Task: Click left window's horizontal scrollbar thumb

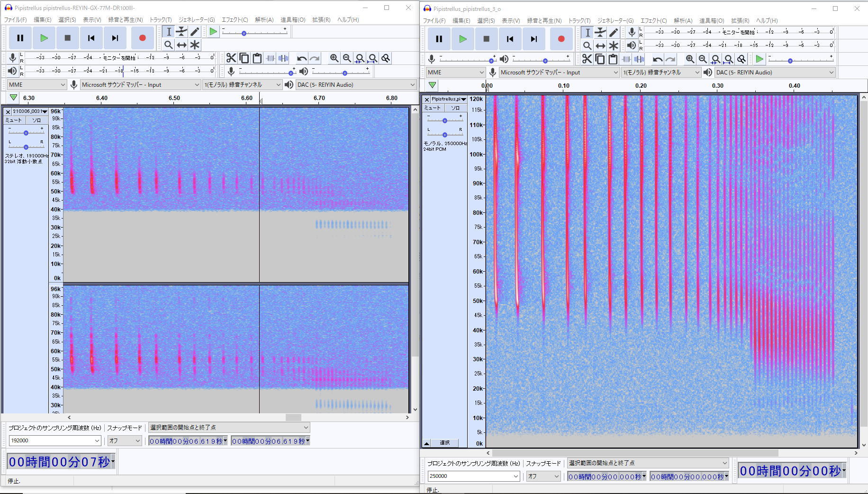Action: (293, 417)
